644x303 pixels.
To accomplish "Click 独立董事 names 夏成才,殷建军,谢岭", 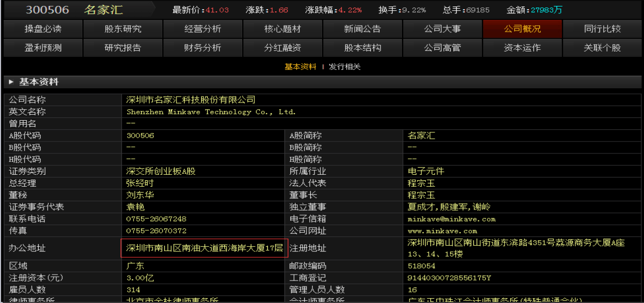I will pyautogui.click(x=449, y=207).
